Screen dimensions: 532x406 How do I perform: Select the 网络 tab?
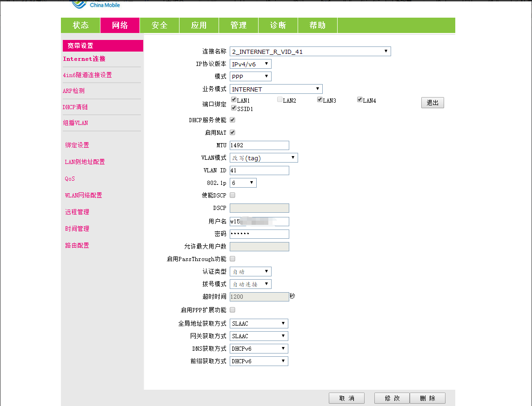120,26
